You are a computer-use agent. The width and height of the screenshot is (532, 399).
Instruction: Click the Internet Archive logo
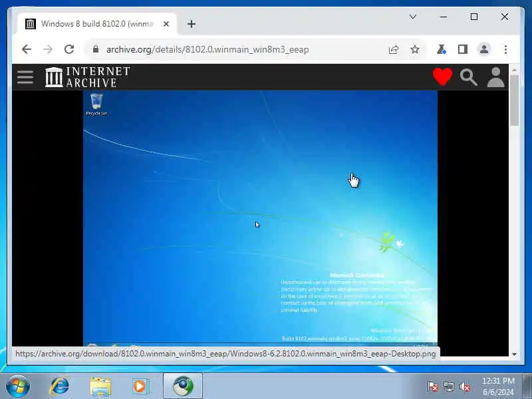tap(88, 77)
